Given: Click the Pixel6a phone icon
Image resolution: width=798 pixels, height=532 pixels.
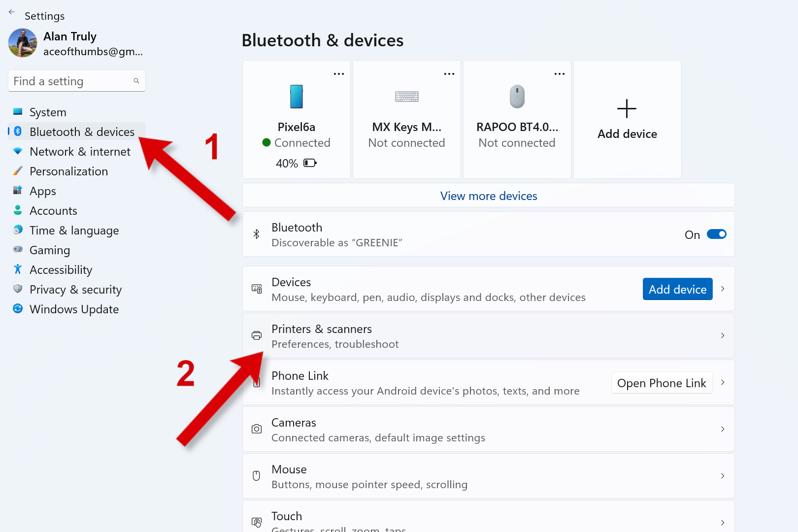Looking at the screenshot, I should tap(296, 97).
